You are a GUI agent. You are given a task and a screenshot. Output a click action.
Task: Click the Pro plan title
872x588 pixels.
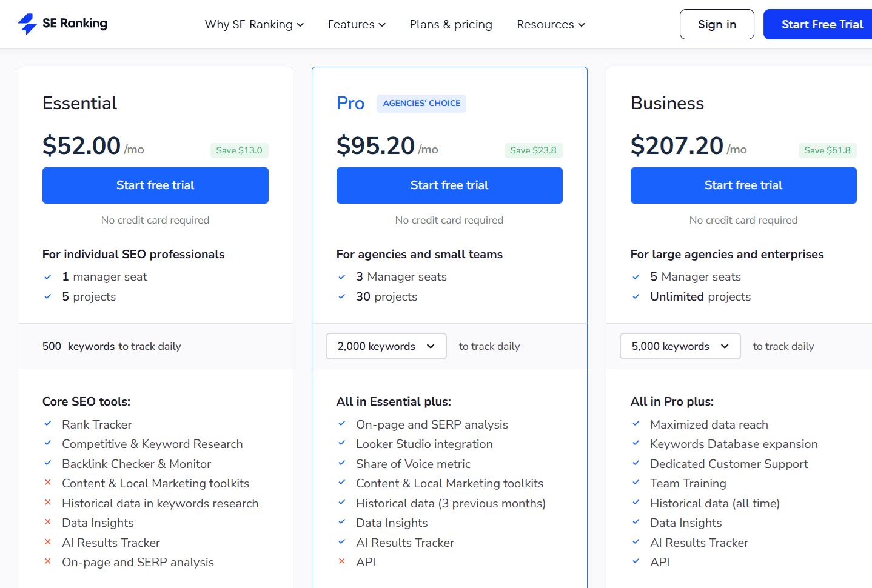(x=350, y=103)
